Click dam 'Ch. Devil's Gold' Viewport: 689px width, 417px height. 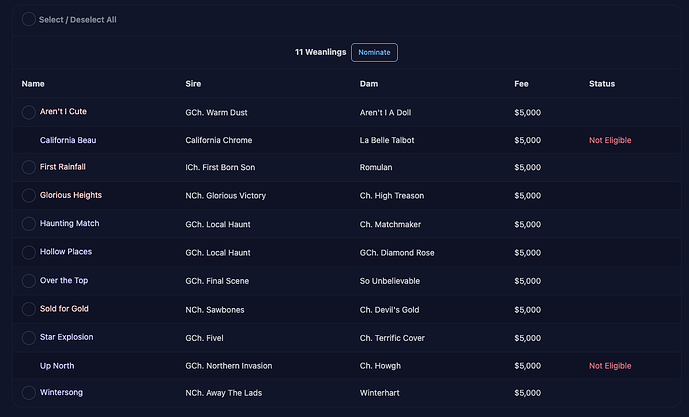tap(389, 310)
